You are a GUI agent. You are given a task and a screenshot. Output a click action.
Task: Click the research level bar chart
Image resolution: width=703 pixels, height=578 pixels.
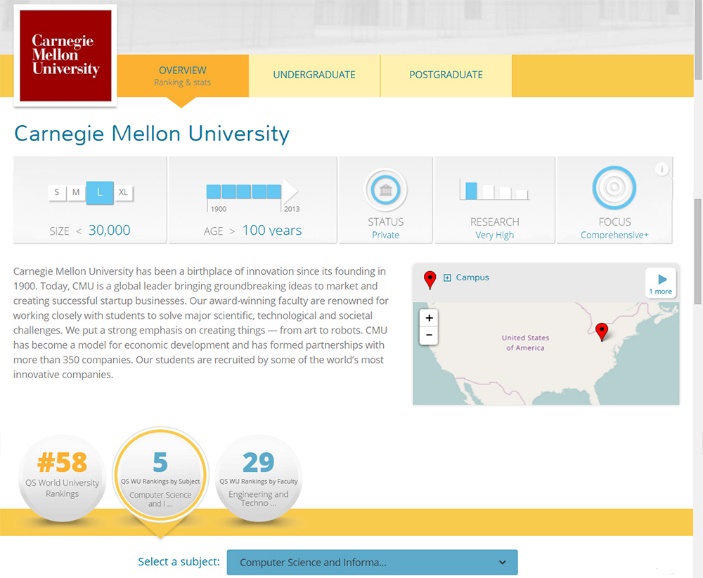pyautogui.click(x=494, y=190)
